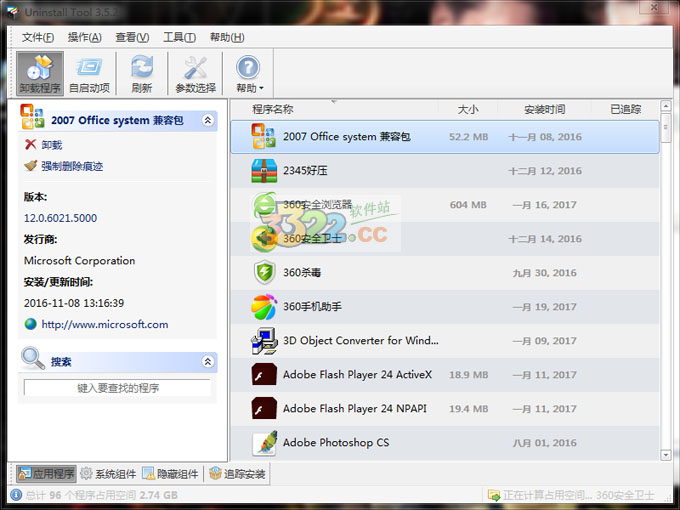Viewport: 680px width, 510px height.
Task: Click the magnifier search icon
Action: tap(33, 358)
